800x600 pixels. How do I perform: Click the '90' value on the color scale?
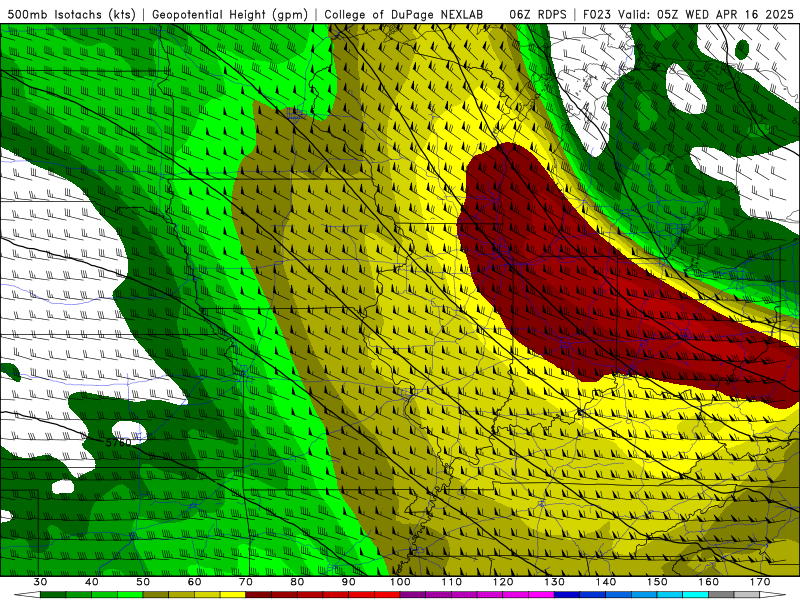click(348, 582)
